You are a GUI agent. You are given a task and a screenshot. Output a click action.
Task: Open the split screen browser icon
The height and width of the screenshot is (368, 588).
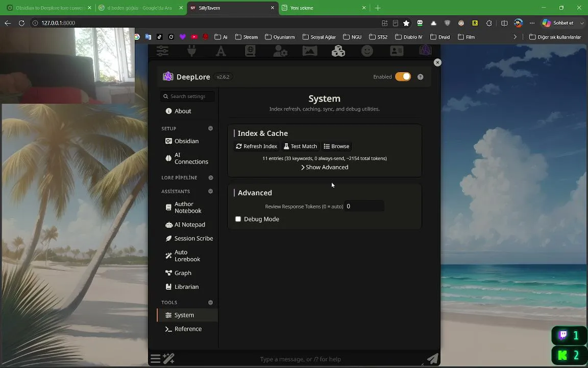pyautogui.click(x=504, y=23)
